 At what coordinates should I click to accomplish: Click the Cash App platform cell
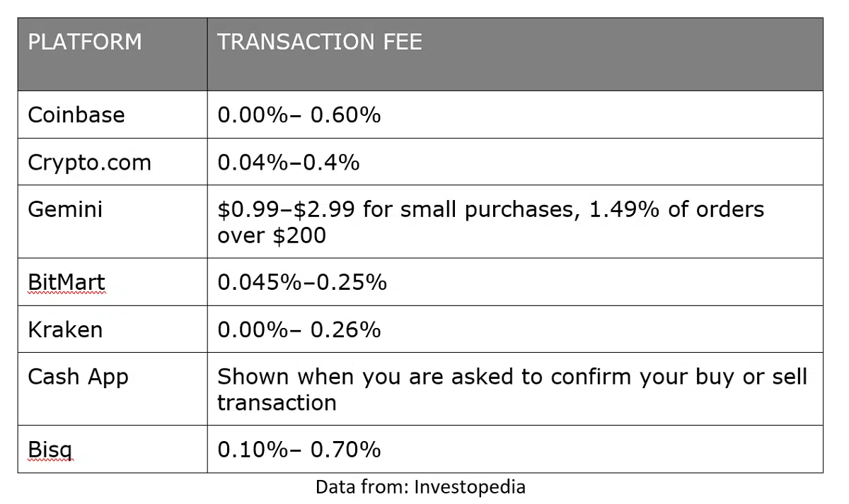[78, 377]
